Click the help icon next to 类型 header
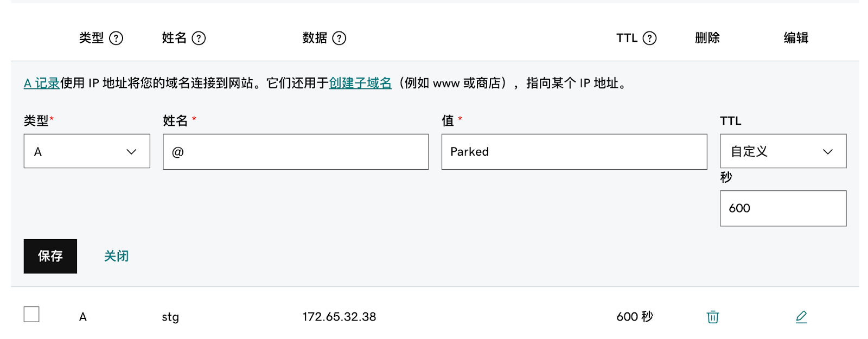This screenshot has height=339, width=868. pyautogui.click(x=116, y=38)
